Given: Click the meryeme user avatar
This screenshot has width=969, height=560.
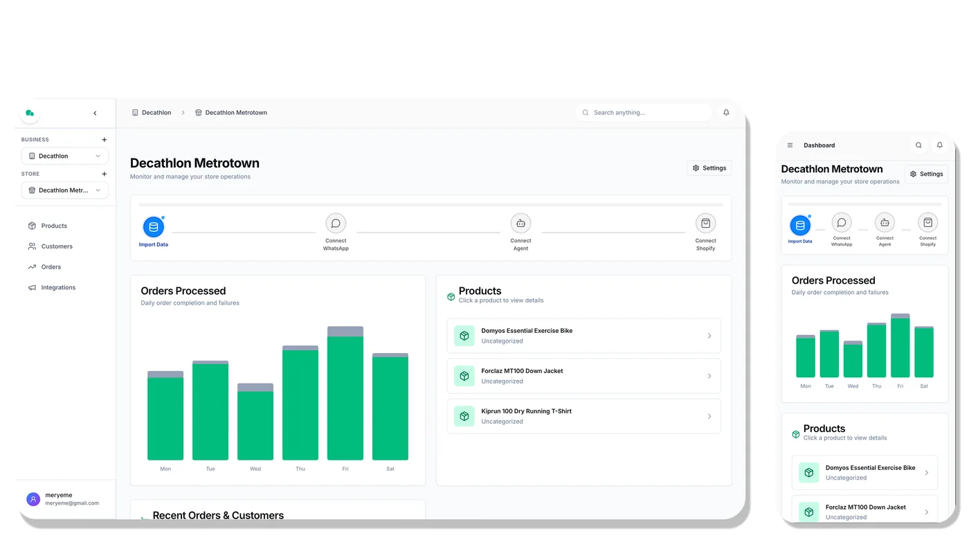Looking at the screenshot, I should (x=33, y=499).
